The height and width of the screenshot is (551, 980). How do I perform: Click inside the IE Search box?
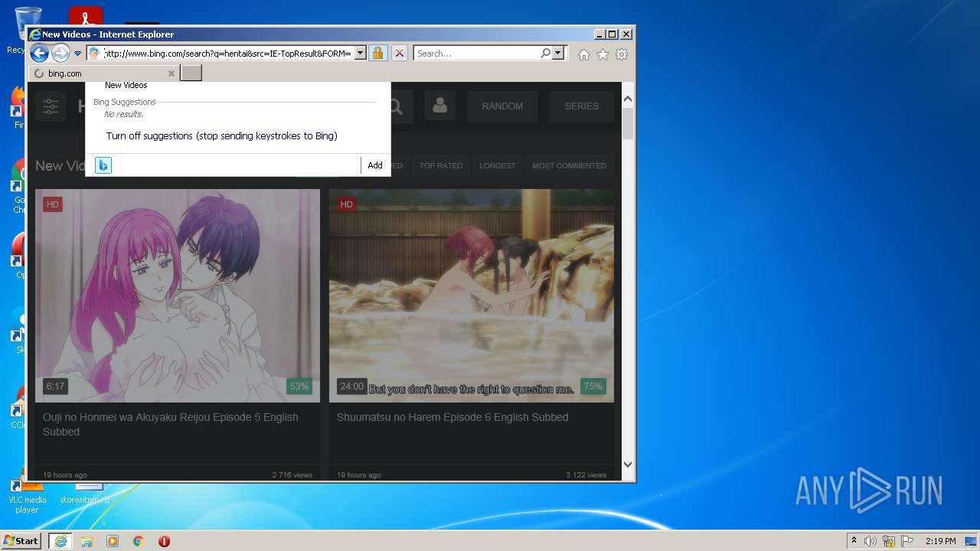476,53
